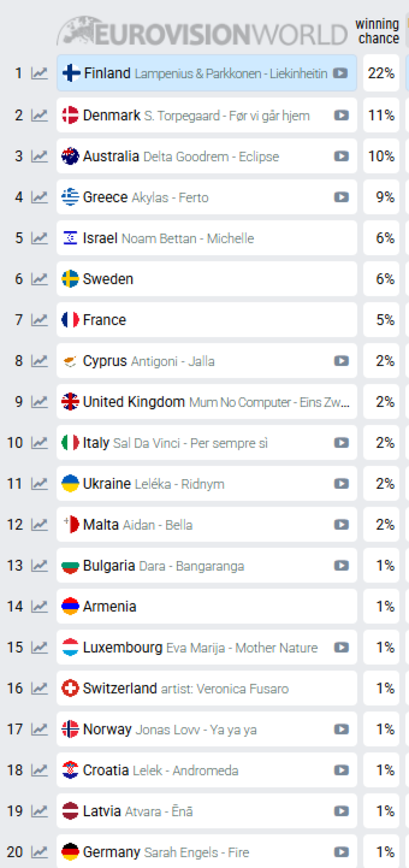This screenshot has width=409, height=868.
Task: Open Croatia's trend graph icon
Action: (40, 770)
